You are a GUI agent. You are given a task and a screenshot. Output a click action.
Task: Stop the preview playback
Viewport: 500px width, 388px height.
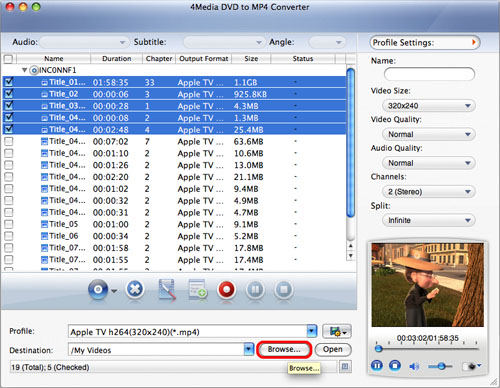(395, 366)
